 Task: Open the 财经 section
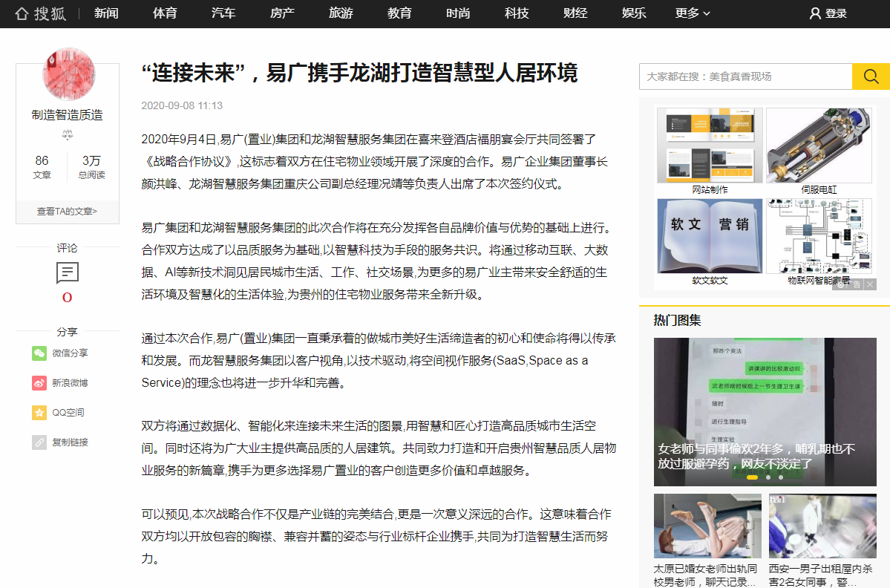[x=575, y=13]
